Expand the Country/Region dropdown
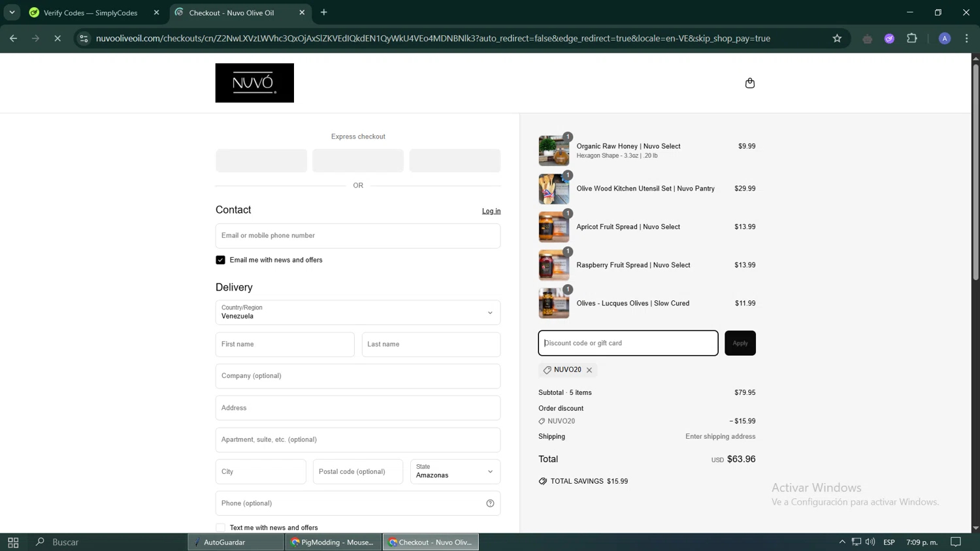The width and height of the screenshot is (980, 551). pyautogui.click(x=358, y=313)
